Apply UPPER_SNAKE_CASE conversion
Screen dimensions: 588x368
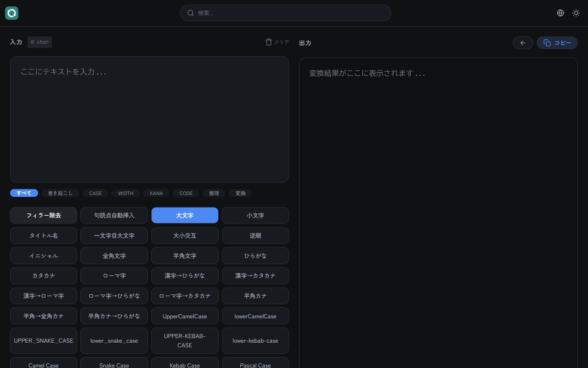coord(44,341)
